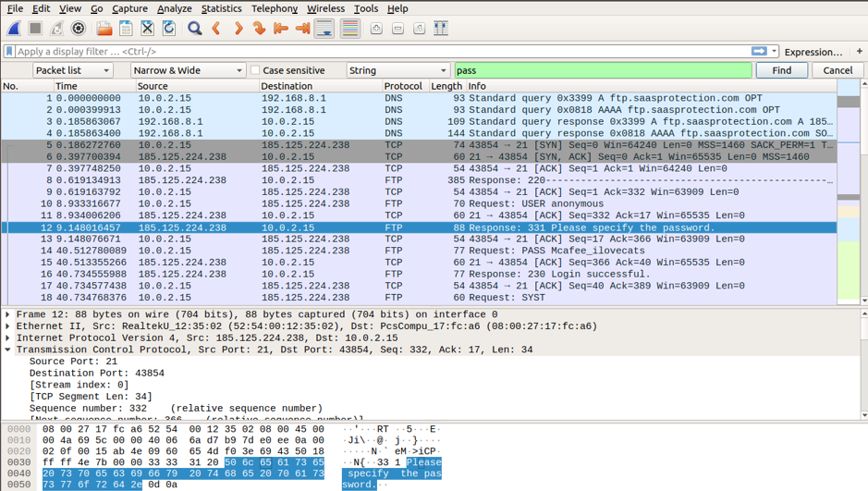Open capture options gear icon

(x=79, y=29)
